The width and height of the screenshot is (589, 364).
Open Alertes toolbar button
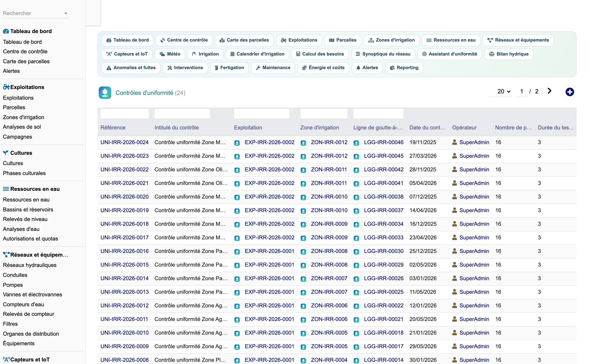point(367,68)
